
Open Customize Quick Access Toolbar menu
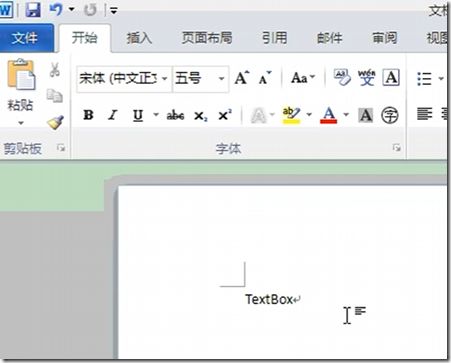click(114, 11)
